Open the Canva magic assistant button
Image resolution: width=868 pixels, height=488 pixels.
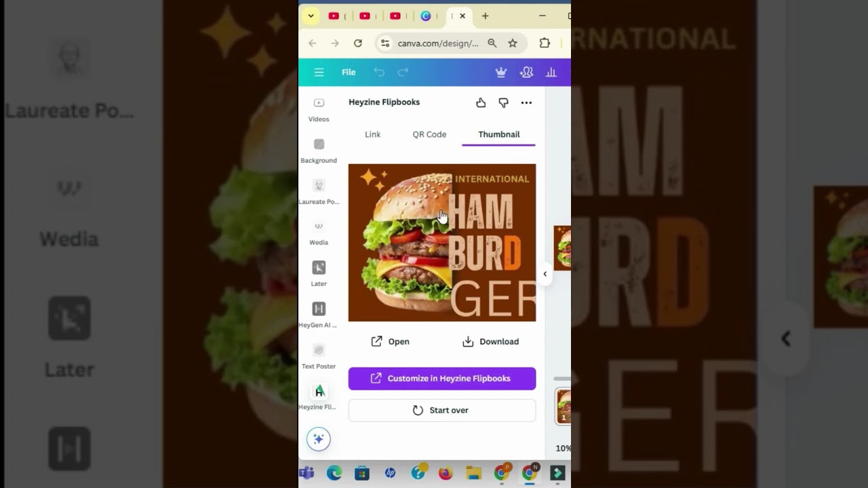319,439
